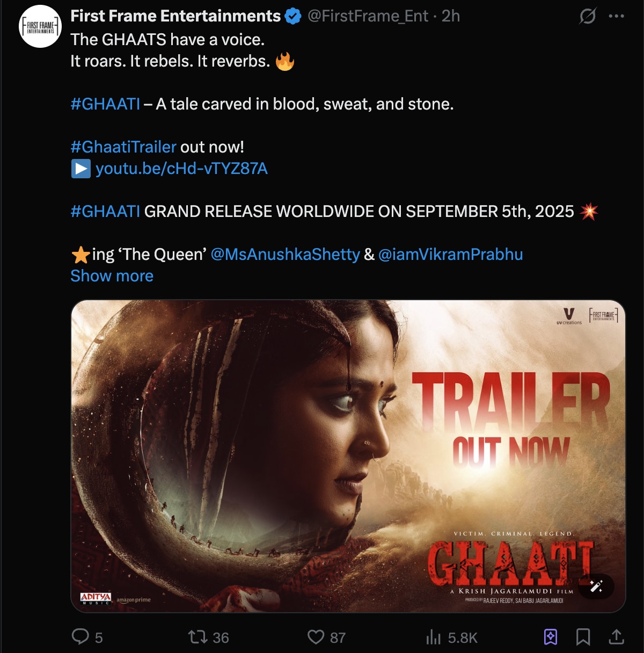The width and height of the screenshot is (644, 653).
Task: Click the purple sparkle bookmark-folder icon
Action: point(551,637)
